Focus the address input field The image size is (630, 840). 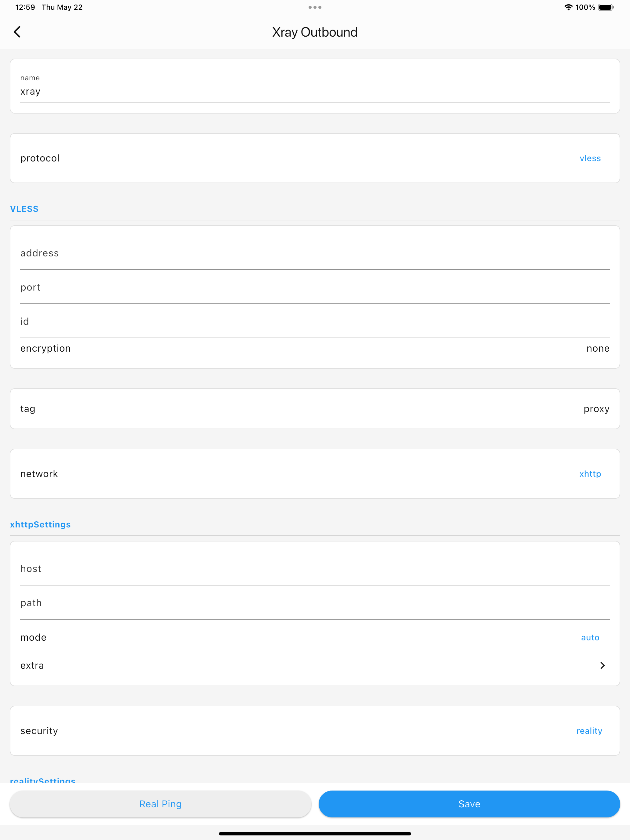click(315, 253)
